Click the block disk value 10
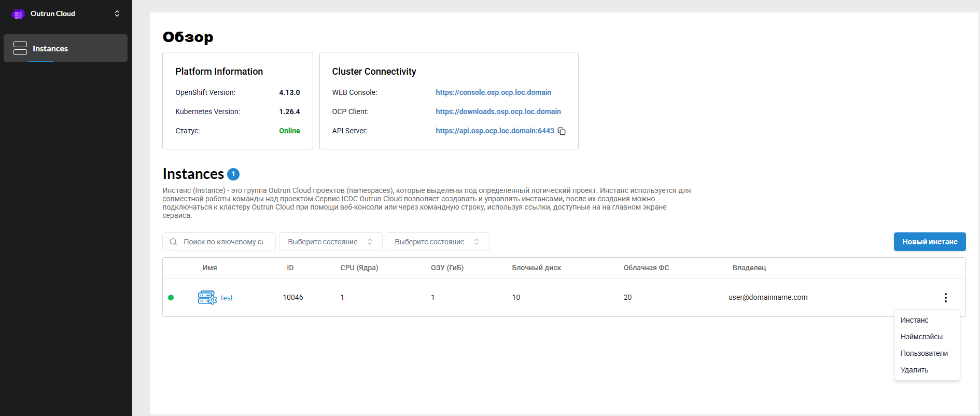980x416 pixels. (x=516, y=297)
